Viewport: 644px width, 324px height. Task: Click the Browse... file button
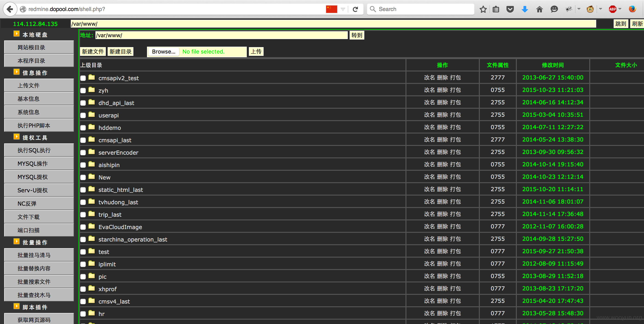164,51
